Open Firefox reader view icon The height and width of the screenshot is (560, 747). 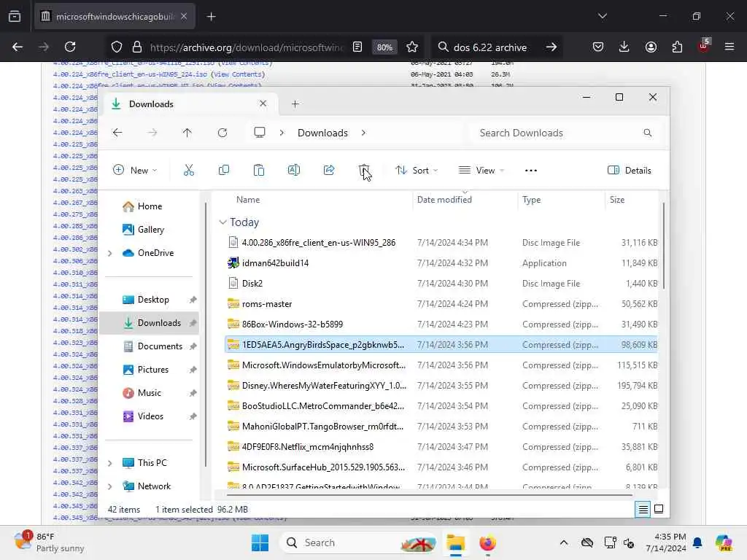pyautogui.click(x=357, y=47)
